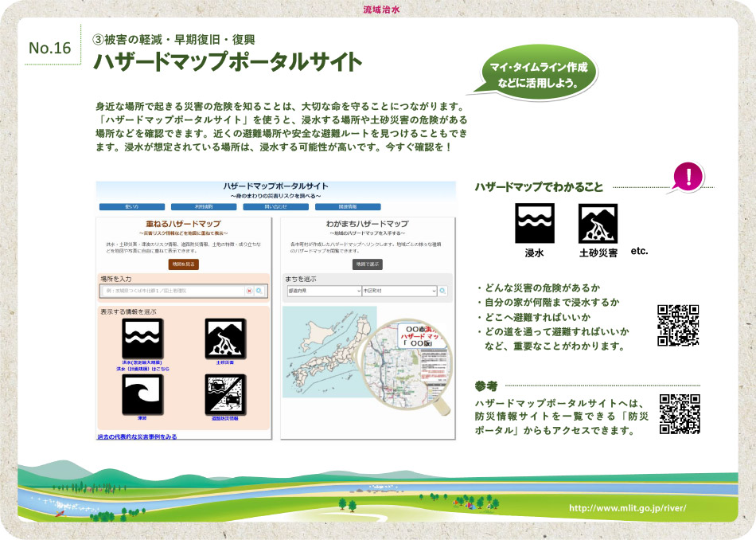Screen dimensions: 756x540
Task: Click the 土砂災害 icon under ハザードマップでわかること
Action: point(598,223)
